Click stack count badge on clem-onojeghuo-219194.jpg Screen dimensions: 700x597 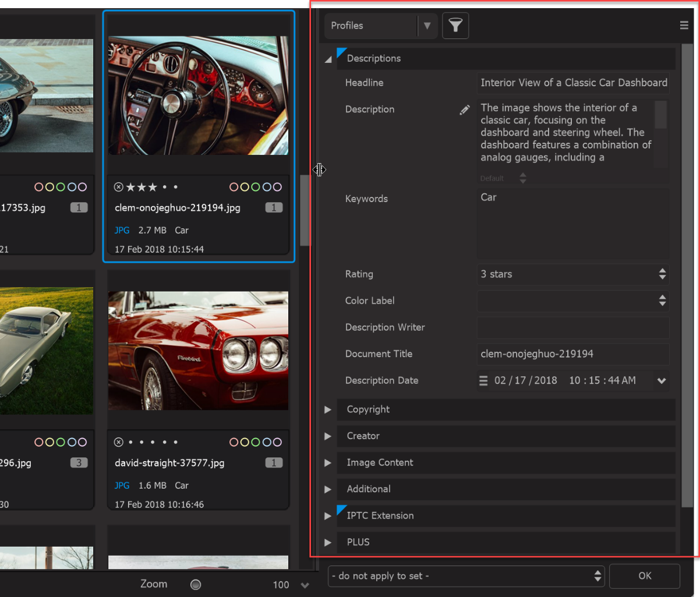coord(274,207)
